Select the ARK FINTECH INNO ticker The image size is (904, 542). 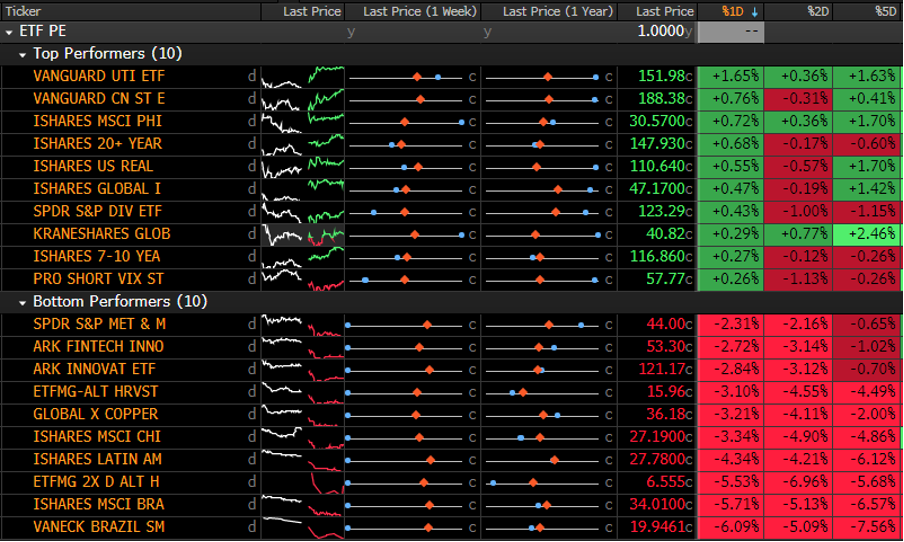point(98,347)
